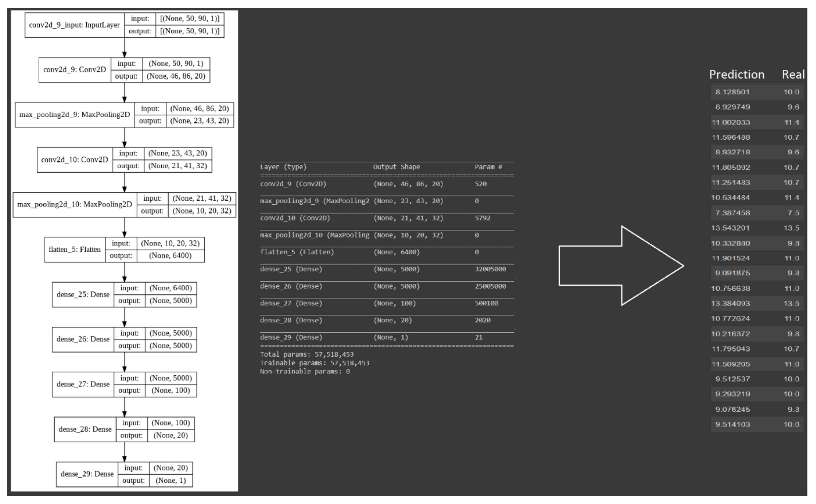Image resolution: width=816 pixels, height=504 pixels.
Task: Click the dense_25: Dense node
Action: click(83, 294)
